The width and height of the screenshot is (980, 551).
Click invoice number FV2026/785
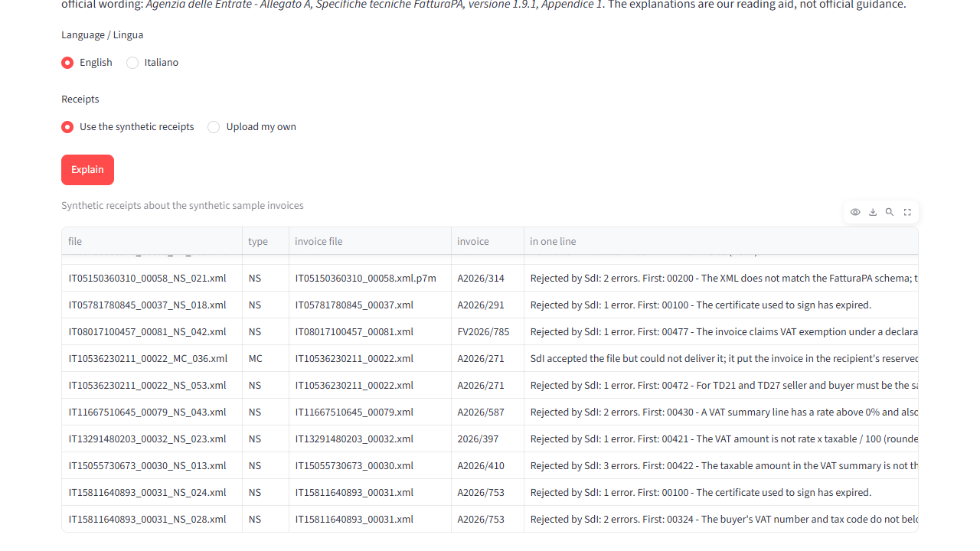click(488, 332)
